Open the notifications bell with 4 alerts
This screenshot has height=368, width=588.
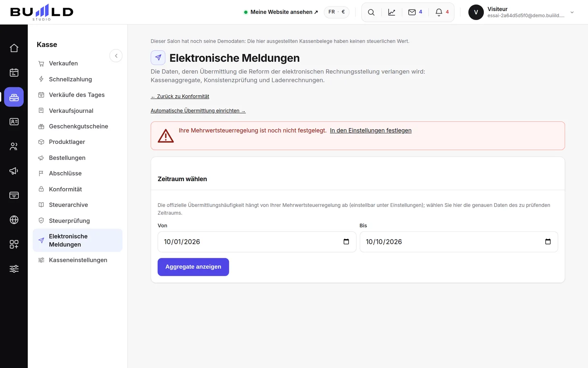point(442,12)
